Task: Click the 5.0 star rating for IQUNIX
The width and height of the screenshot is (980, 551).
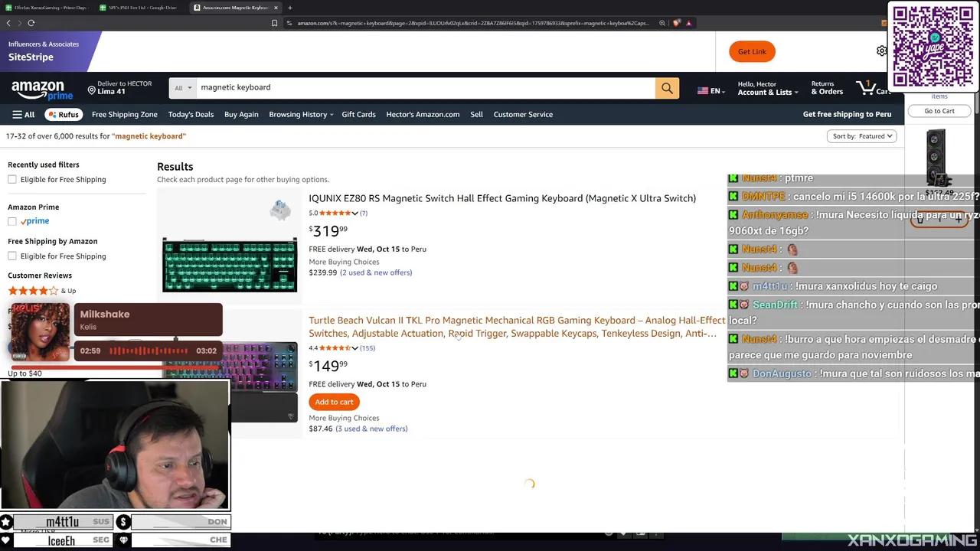Action: 334,214
